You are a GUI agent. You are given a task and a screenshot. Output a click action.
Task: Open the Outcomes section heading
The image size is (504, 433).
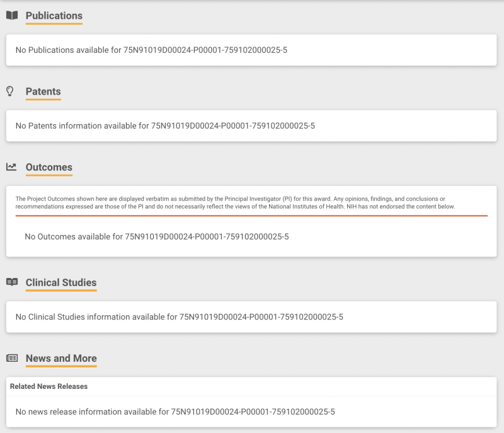tap(49, 168)
